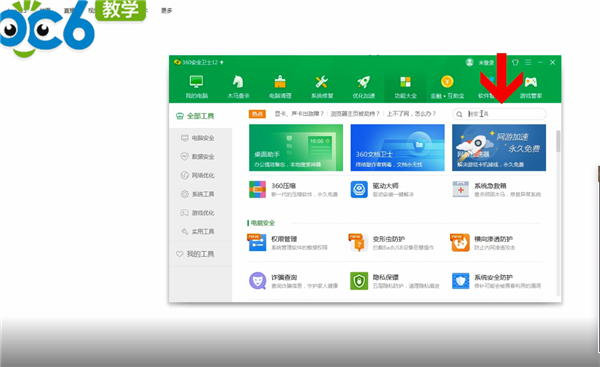Open 游戏管家 gamepad section

tap(531, 87)
